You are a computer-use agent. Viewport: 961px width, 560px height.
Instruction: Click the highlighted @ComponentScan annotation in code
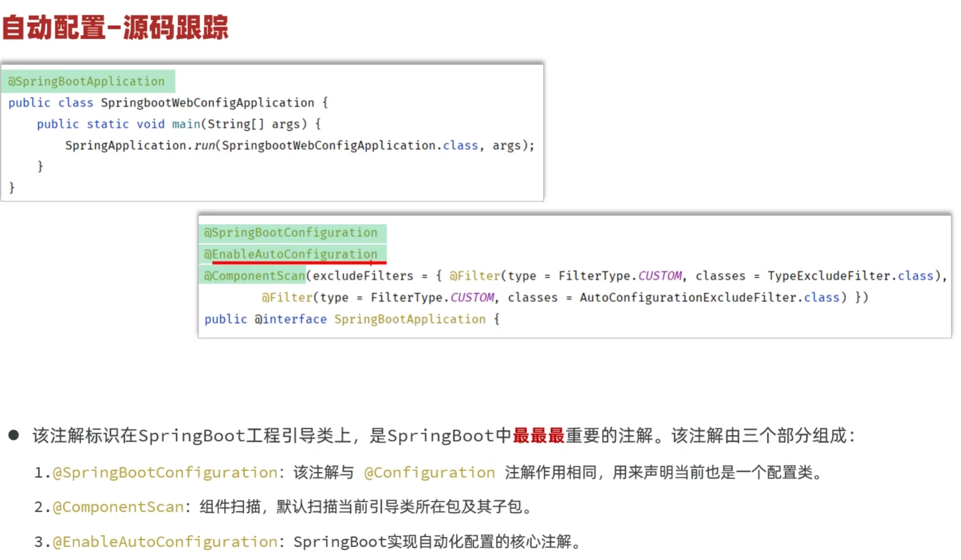point(255,276)
